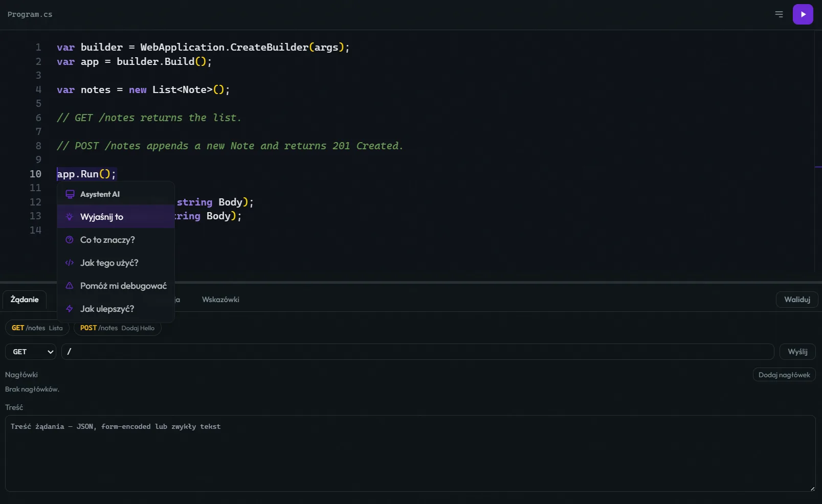
Task: Click the Waliduj button
Action: [797, 300]
